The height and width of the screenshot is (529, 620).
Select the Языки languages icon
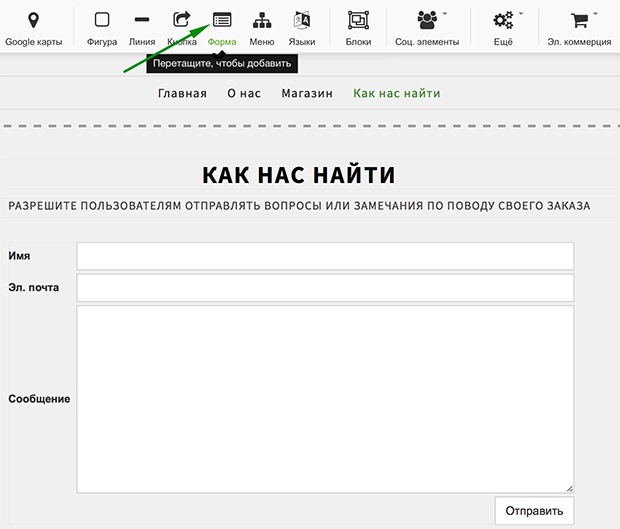[302, 20]
